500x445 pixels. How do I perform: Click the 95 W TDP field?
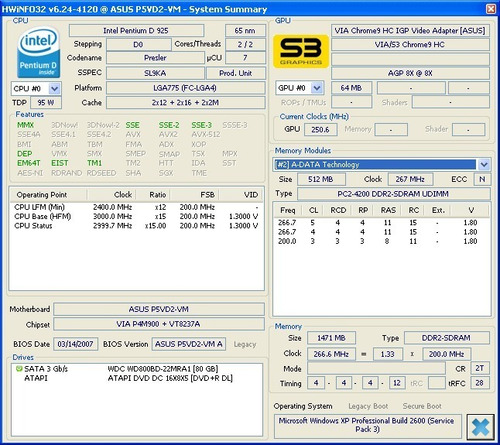[x=46, y=103]
